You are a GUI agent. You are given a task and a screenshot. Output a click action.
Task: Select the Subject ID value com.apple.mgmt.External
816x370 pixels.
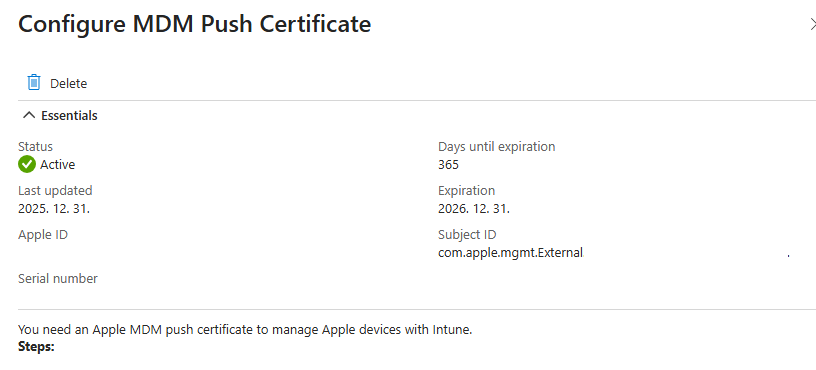coord(510,253)
